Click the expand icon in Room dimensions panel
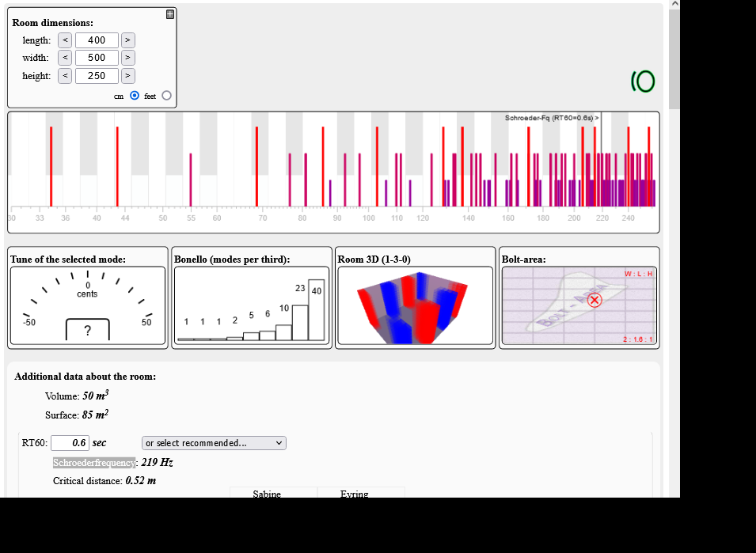Viewport: 756px width, 553px height. click(170, 14)
